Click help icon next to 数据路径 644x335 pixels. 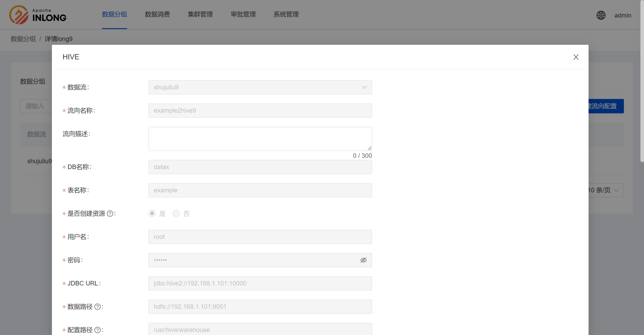(97, 306)
